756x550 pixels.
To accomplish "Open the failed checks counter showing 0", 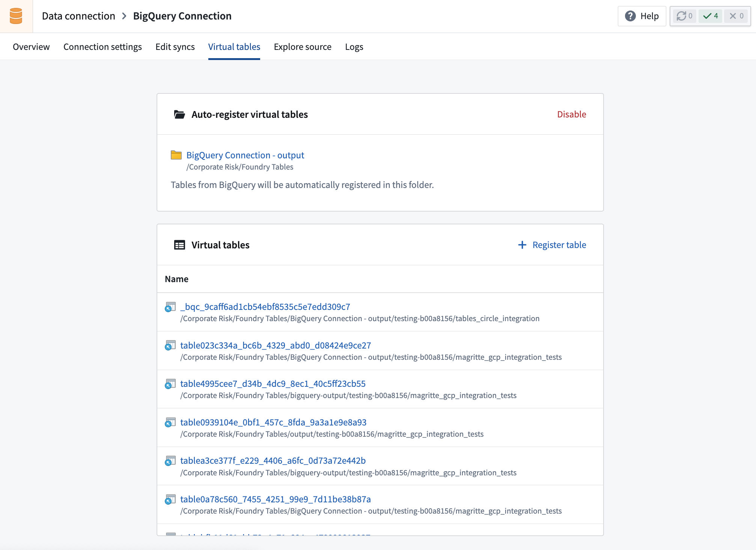I will (x=736, y=16).
